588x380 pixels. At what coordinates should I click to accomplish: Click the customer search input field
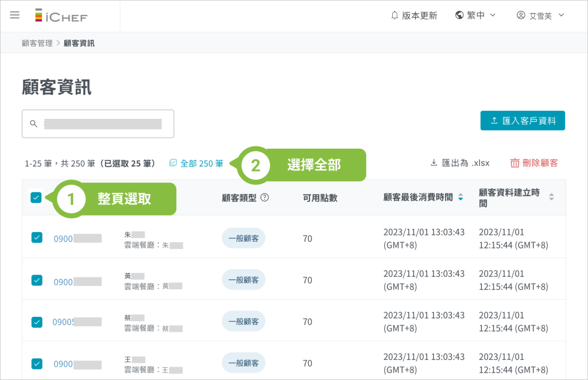coord(103,124)
